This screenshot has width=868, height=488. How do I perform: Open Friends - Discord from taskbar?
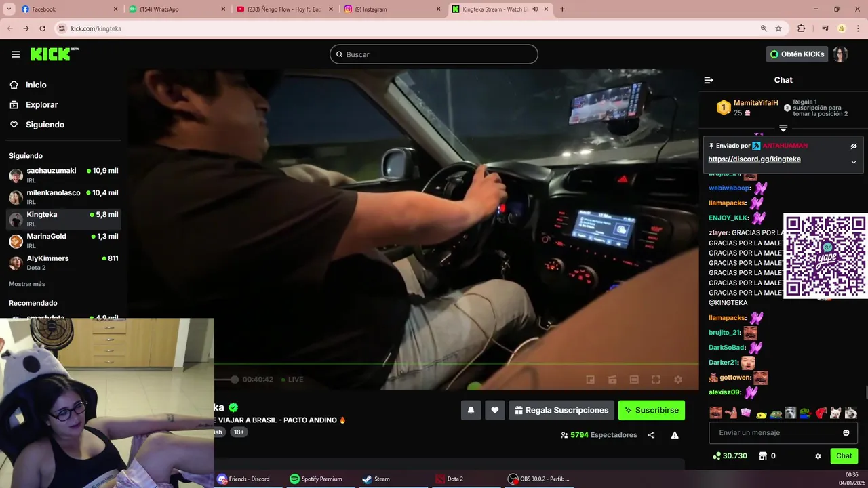coord(243,479)
